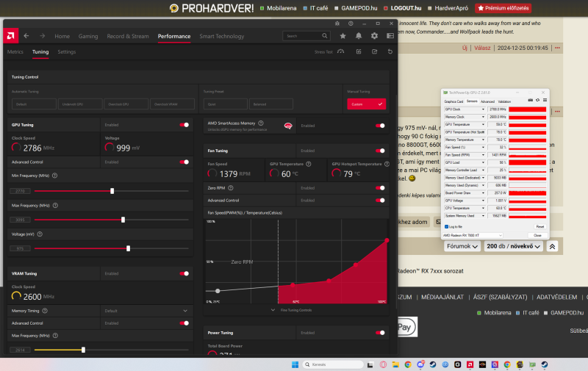The image size is (588, 371).
Task: Open the GPU-Z hamburger menu
Action: point(545,101)
